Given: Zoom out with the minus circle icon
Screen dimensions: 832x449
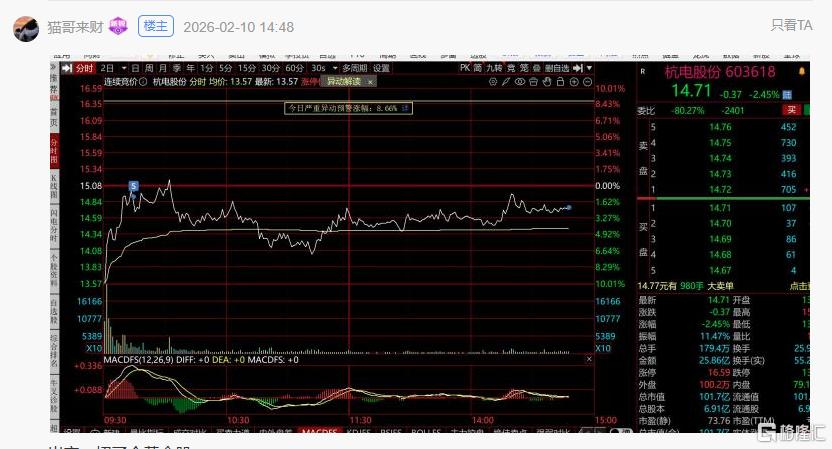Looking at the screenshot, I should point(587,82).
